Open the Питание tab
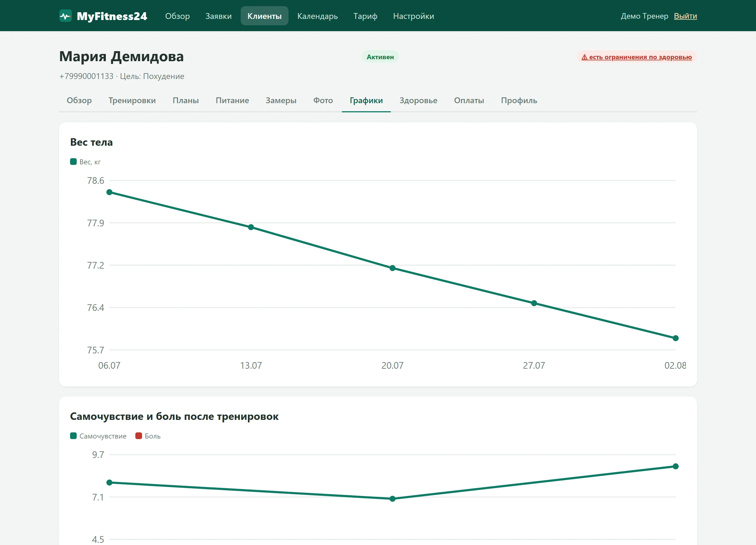 tap(232, 100)
